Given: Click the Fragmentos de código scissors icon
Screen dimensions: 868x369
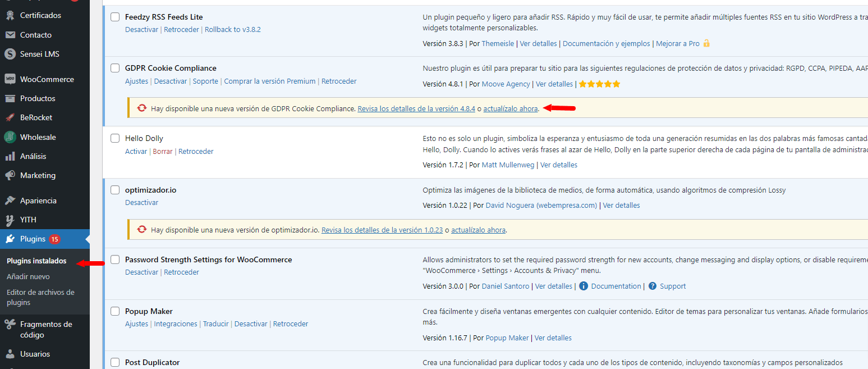Looking at the screenshot, I should (x=10, y=324).
